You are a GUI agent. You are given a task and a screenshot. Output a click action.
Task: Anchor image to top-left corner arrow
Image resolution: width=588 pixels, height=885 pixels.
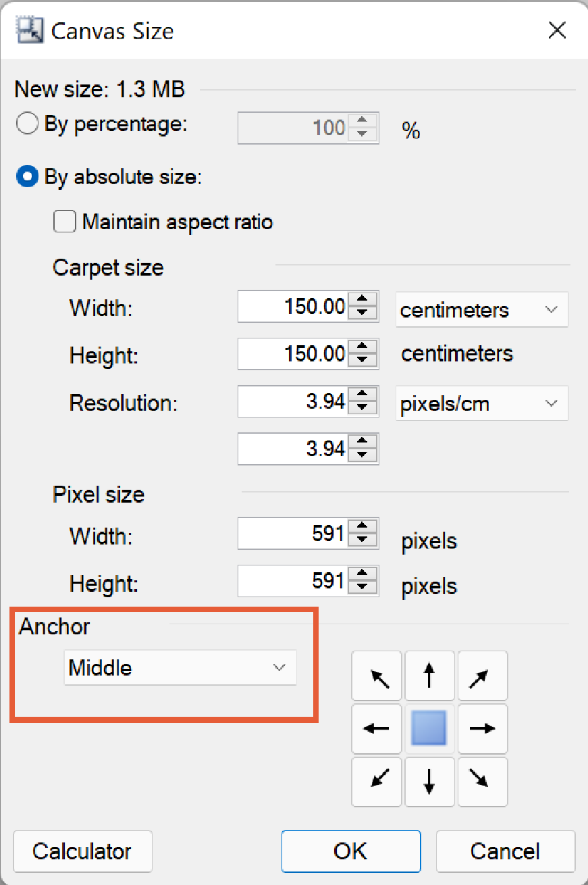click(377, 676)
